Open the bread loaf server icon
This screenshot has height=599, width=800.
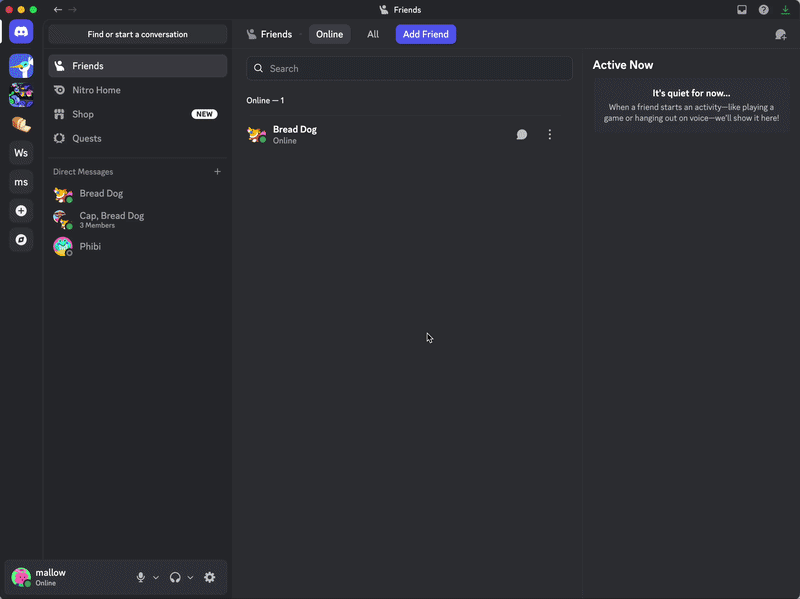click(21, 124)
